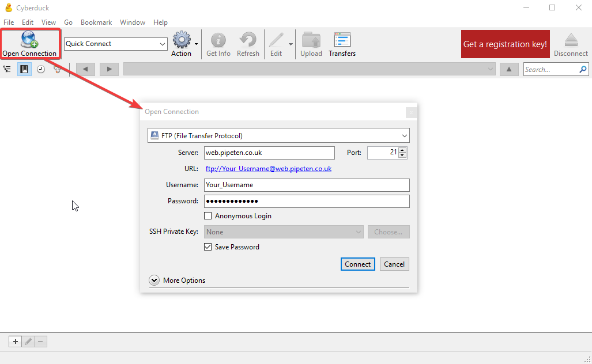Open the File menu
This screenshot has width=592, height=364.
pyautogui.click(x=9, y=22)
